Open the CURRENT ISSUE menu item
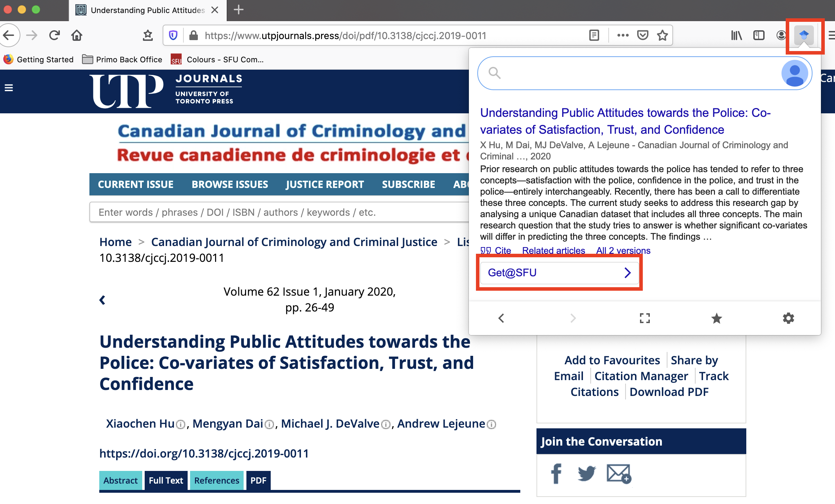Image resolution: width=835 pixels, height=504 pixels. tap(136, 184)
